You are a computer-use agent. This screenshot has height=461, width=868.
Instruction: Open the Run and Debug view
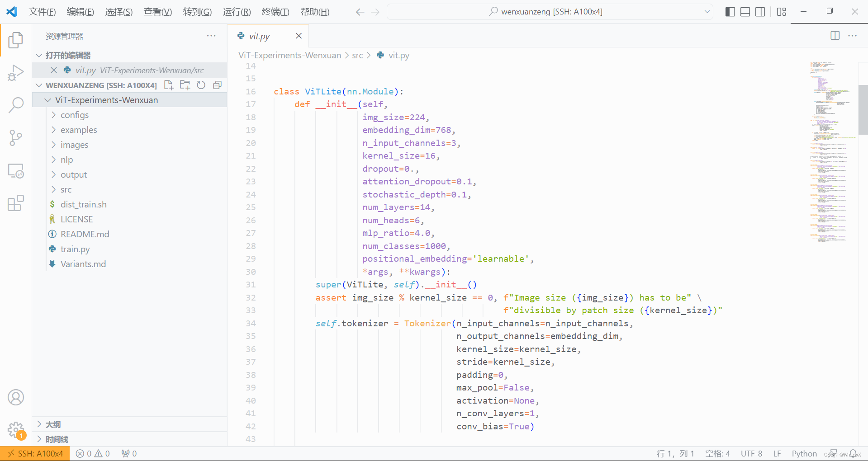[16, 73]
